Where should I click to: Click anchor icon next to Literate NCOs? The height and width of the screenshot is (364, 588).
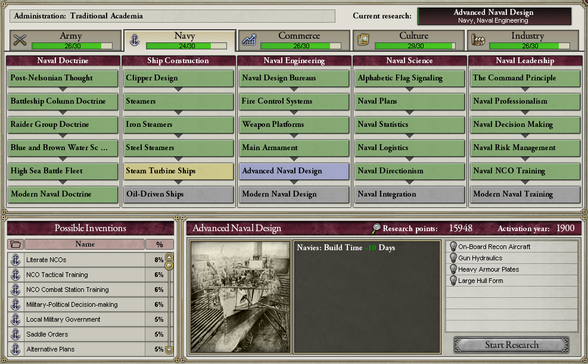pyautogui.click(x=15, y=260)
